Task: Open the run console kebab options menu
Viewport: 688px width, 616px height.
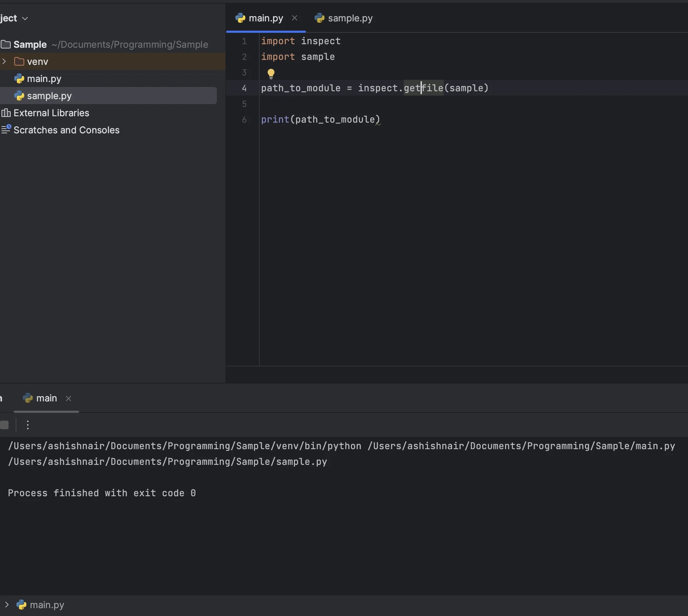Action: click(x=27, y=425)
